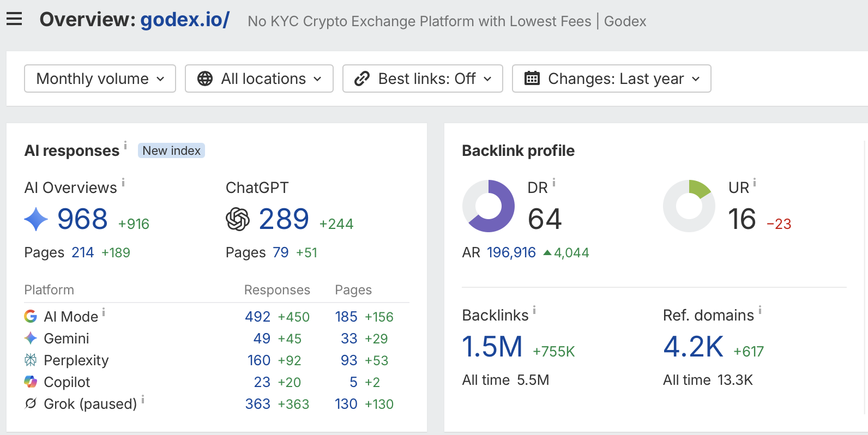868x435 pixels.
Task: Click the calendar icon in Changes filter
Action: tap(532, 78)
